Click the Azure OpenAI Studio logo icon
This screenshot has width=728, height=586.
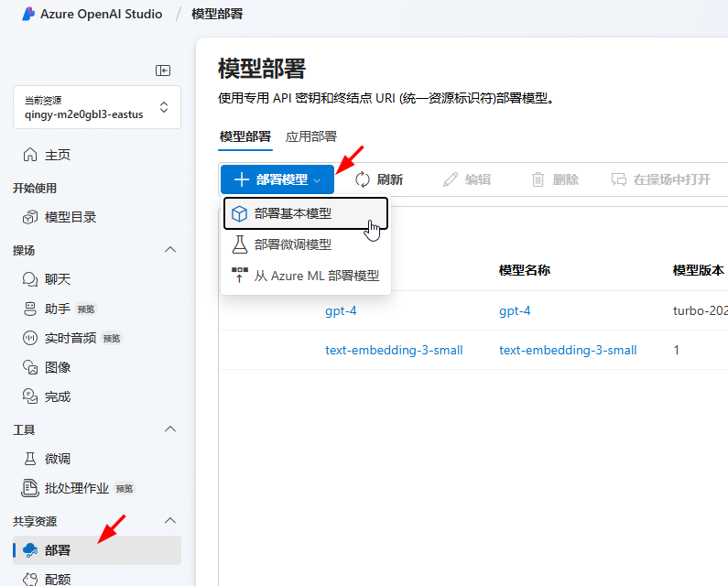click(x=28, y=14)
